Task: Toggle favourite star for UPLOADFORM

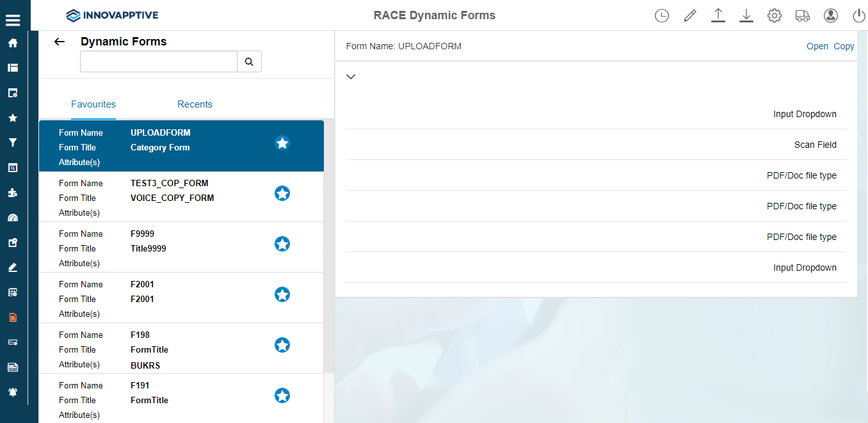Action: click(x=282, y=143)
